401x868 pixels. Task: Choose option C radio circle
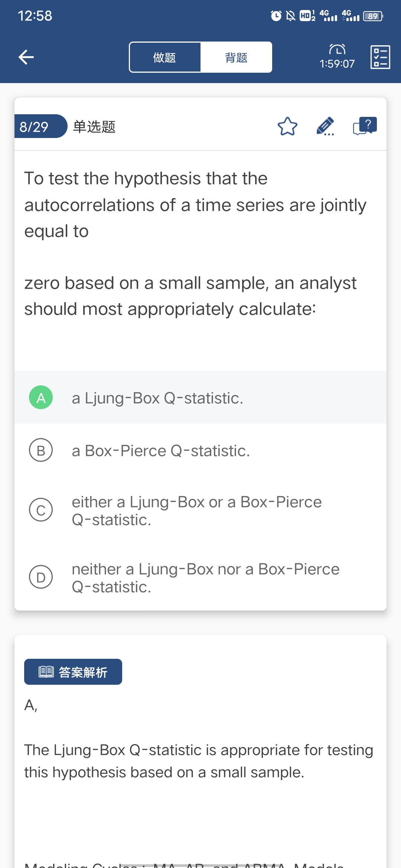coord(41,510)
